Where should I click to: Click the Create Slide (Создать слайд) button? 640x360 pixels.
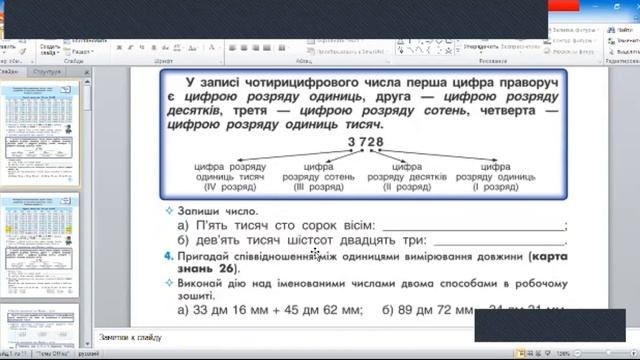pos(49,49)
